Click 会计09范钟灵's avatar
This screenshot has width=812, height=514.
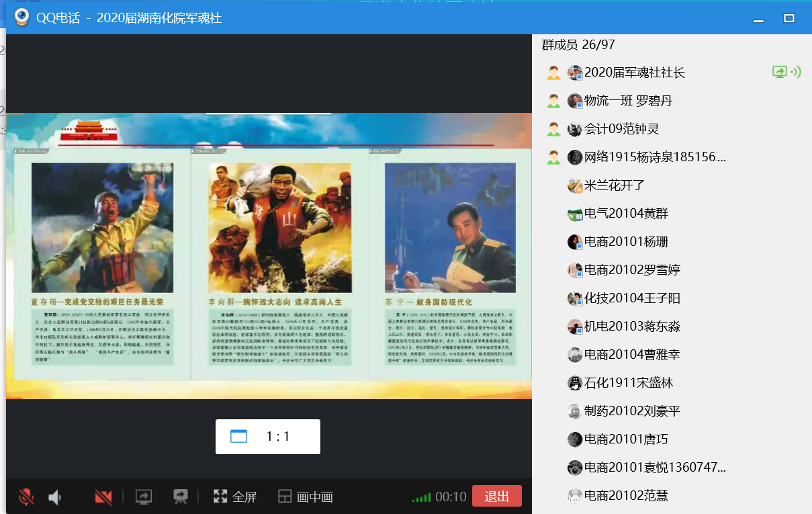click(x=574, y=129)
